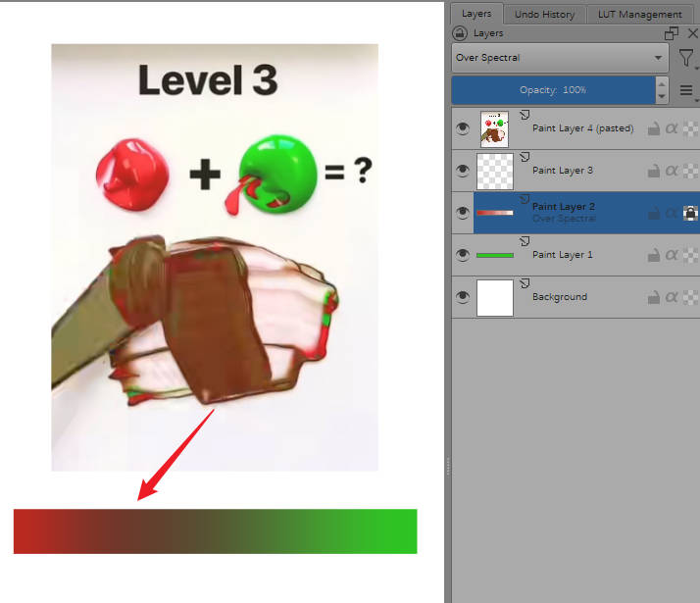
Task: Click the red-to-green gradient bar on canvas
Action: [x=215, y=531]
